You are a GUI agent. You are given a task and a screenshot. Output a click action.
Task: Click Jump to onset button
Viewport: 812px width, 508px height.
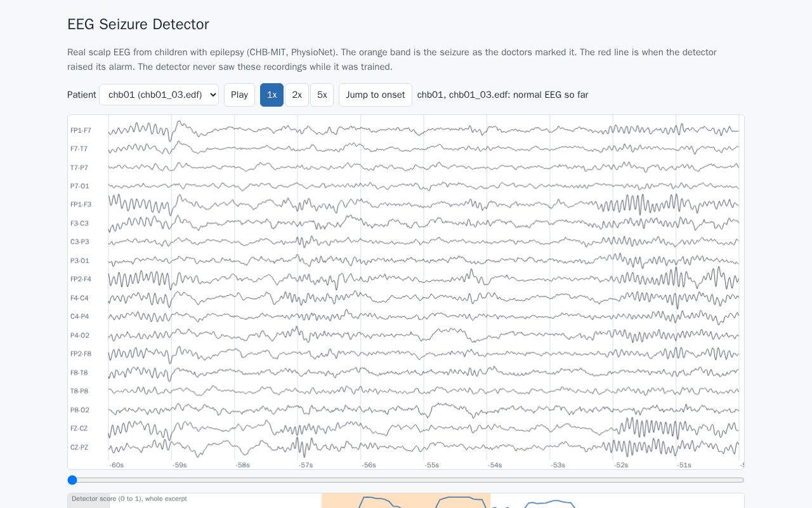[x=376, y=95]
